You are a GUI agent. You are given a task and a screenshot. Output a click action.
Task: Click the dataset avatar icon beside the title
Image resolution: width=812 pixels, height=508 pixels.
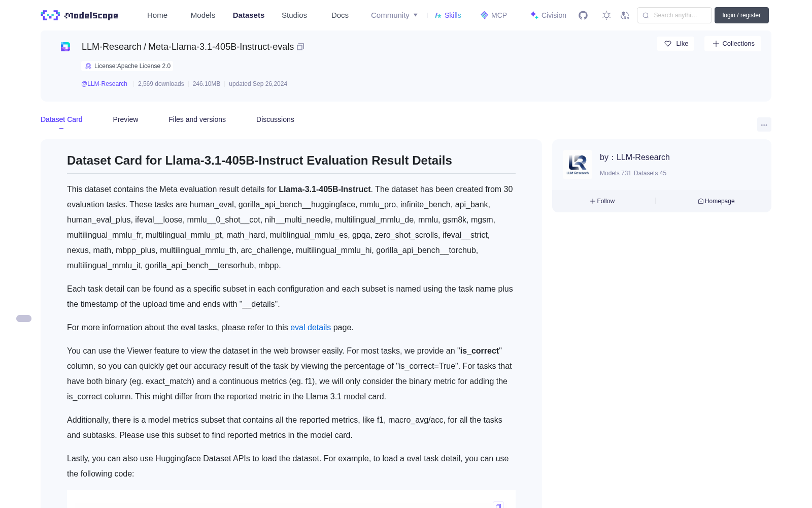(x=65, y=47)
